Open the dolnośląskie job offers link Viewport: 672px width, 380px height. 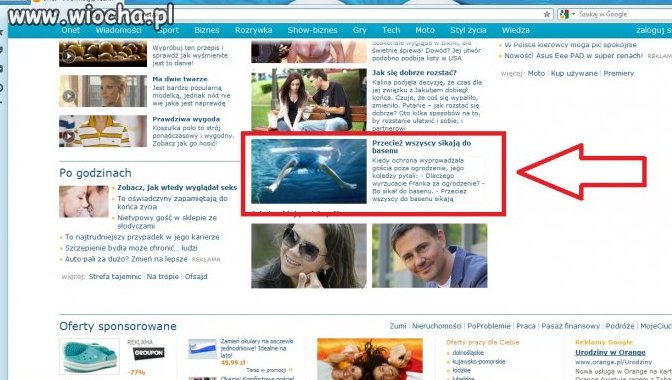click(468, 353)
